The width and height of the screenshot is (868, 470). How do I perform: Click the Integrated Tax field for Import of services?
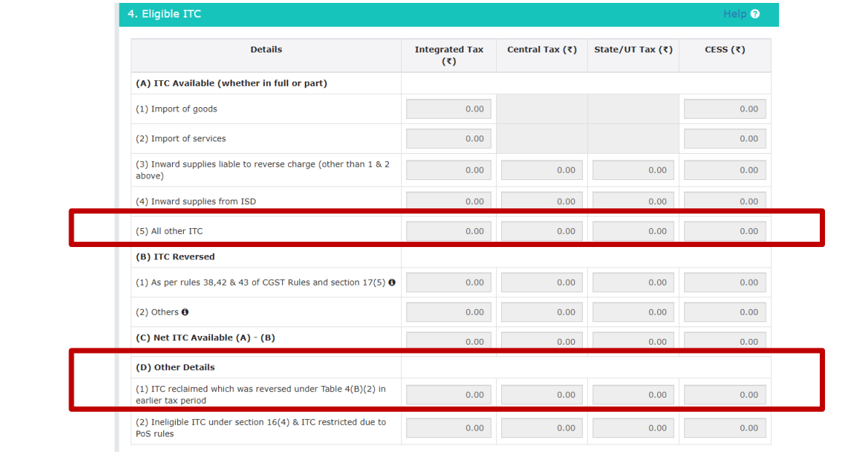click(448, 138)
